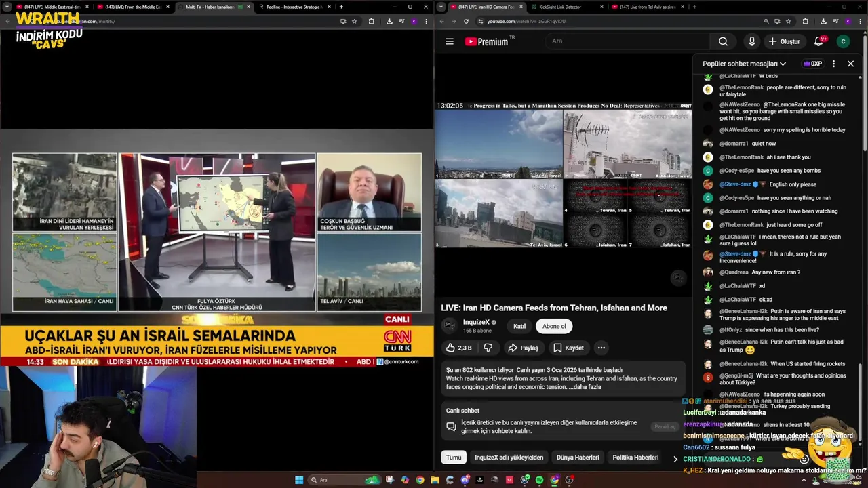Select the Tümü filter chip
Image resolution: width=868 pixels, height=488 pixels.
coord(454,457)
